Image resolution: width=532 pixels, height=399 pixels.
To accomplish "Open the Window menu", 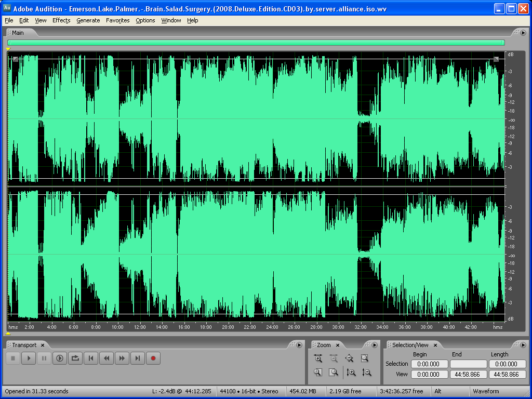I will pos(171,20).
